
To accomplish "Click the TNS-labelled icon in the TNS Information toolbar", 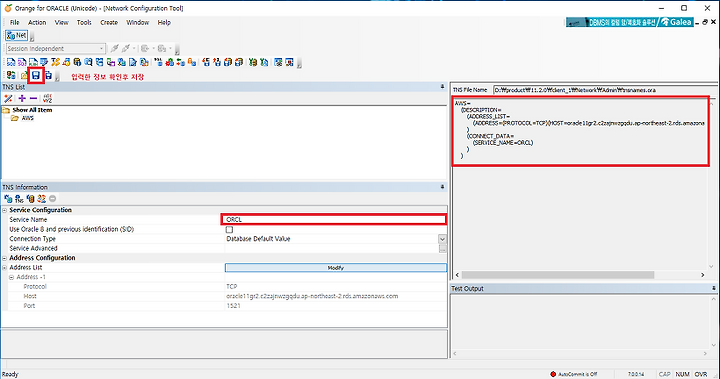I will 19,198.
